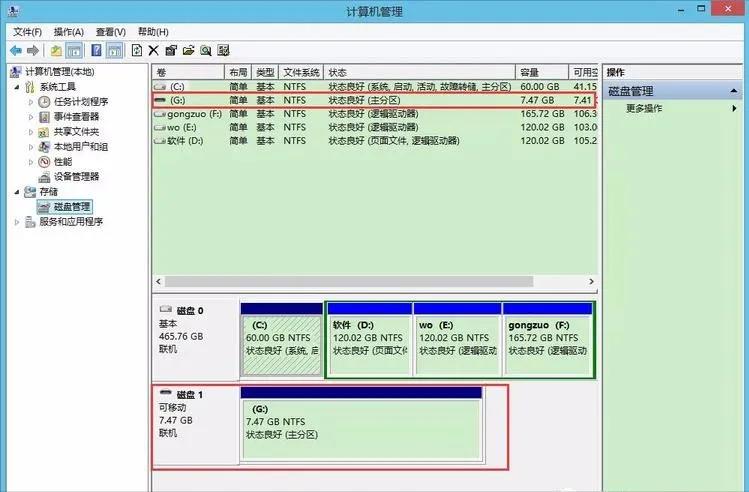The height and width of the screenshot is (492, 749).
Task: Select the (C:) row in the volume list
Action: click(x=375, y=86)
